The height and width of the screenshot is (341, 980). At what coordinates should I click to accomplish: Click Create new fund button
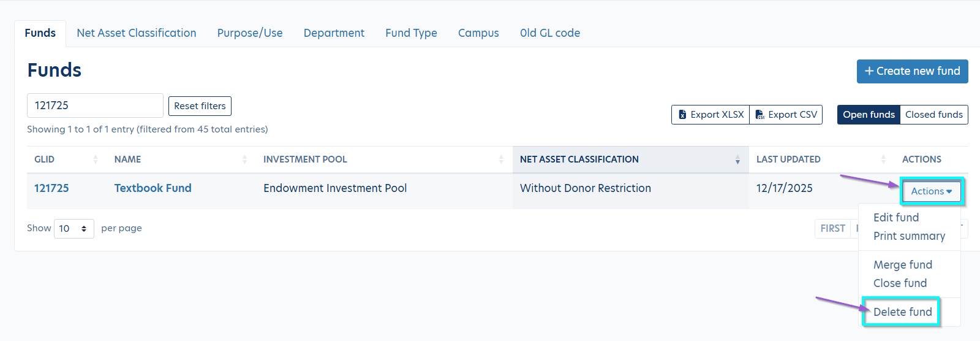tap(912, 71)
